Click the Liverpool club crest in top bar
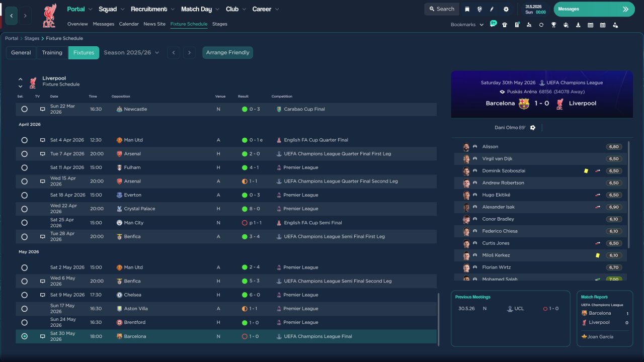The height and width of the screenshot is (362, 644). 49,16
